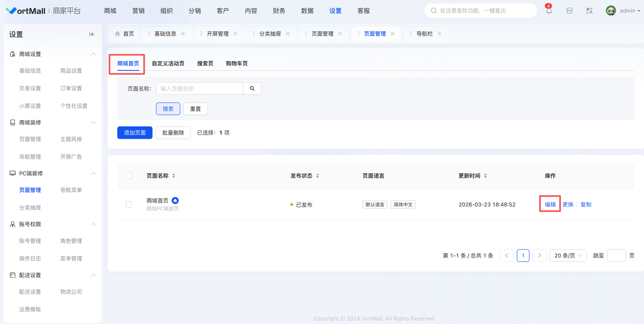The height and width of the screenshot is (324, 644).
Task: Sort by 更新时间 column arrows
Action: (x=485, y=176)
